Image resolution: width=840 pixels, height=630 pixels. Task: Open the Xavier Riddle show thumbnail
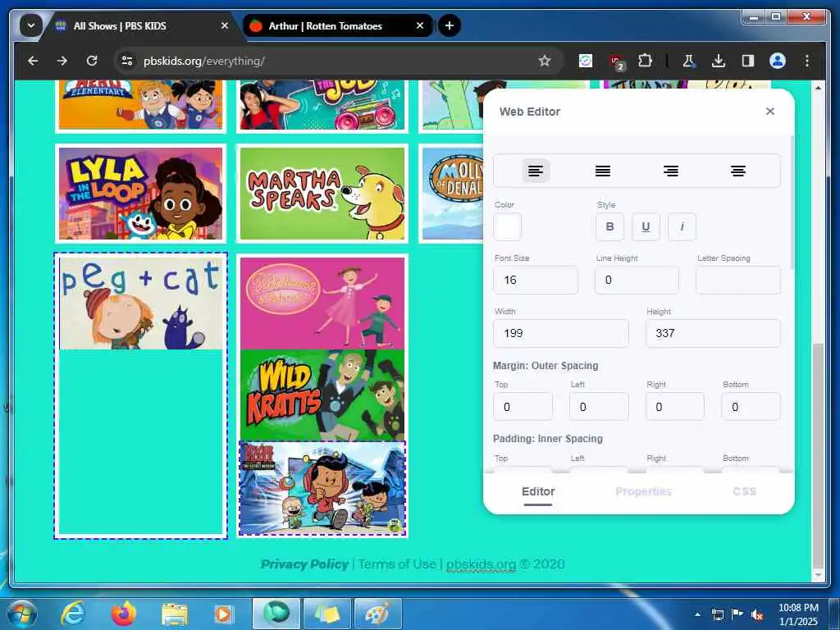tap(322, 488)
